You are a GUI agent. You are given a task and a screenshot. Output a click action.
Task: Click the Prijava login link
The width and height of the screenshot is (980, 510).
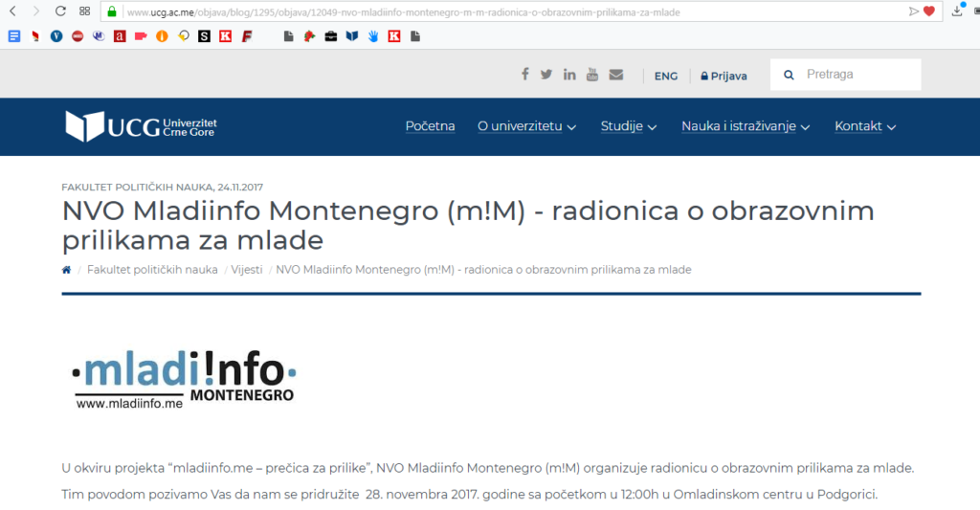coord(724,76)
